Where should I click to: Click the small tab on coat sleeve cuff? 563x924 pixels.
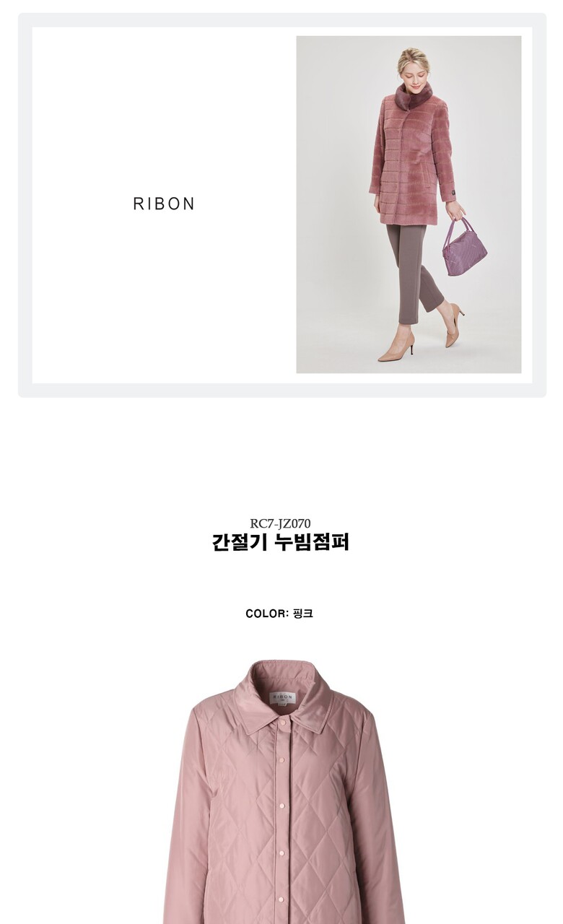click(x=448, y=193)
